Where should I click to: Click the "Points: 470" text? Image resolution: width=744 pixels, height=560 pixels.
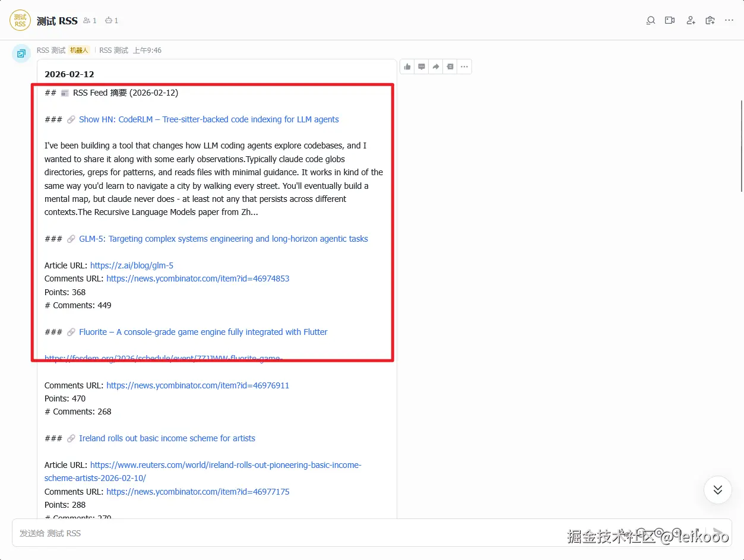coord(65,398)
